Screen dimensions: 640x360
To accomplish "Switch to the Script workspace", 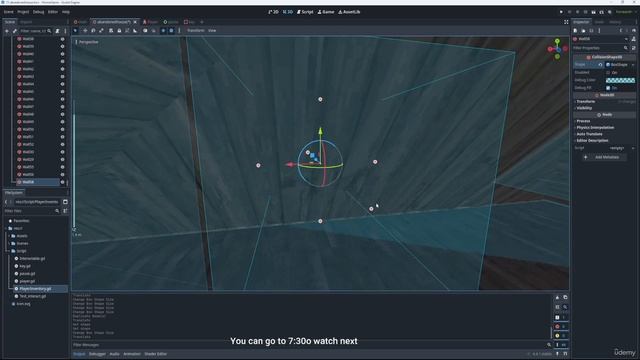I will 305,12.
